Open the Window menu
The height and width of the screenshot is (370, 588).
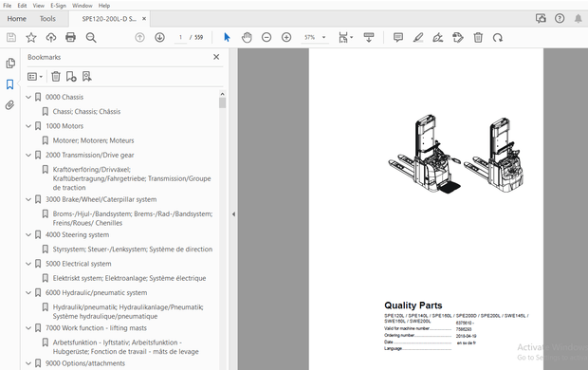tap(83, 6)
